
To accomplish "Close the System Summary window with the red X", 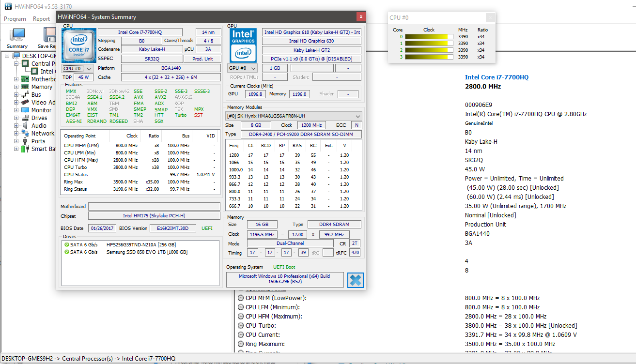I will point(361,16).
